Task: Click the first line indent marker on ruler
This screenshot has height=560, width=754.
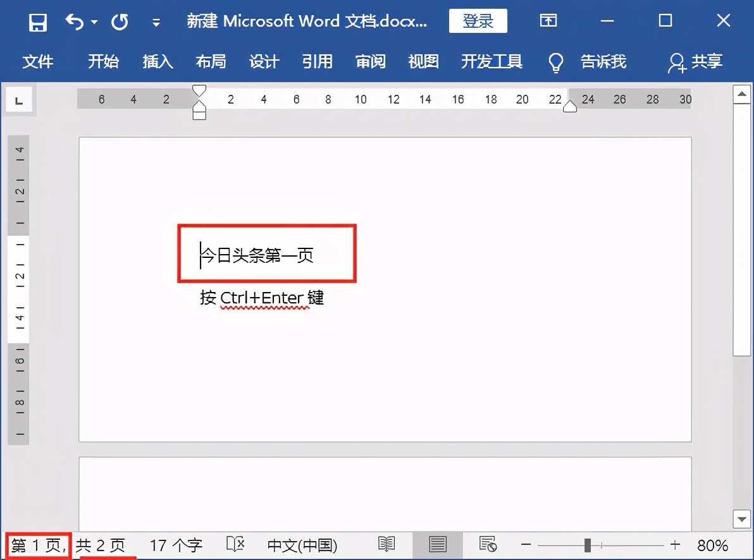Action: [199, 90]
